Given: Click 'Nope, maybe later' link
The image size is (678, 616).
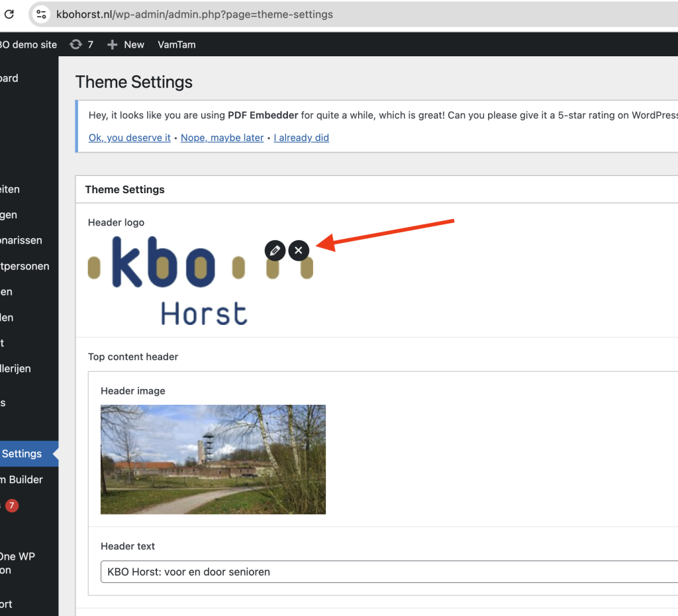Looking at the screenshot, I should point(222,138).
